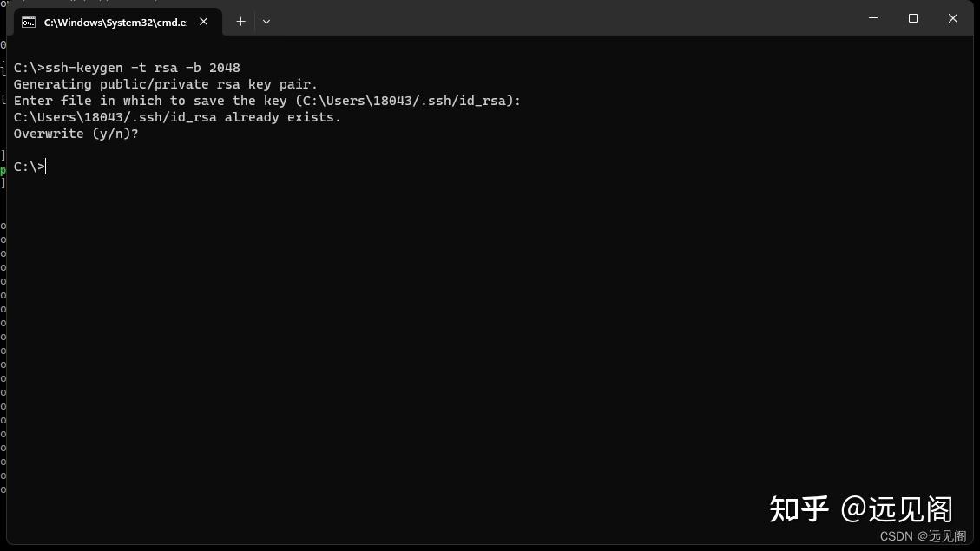The height and width of the screenshot is (551, 980).
Task: Click the 'Overwrite (y/n)?' prompt text
Action: 75,133
